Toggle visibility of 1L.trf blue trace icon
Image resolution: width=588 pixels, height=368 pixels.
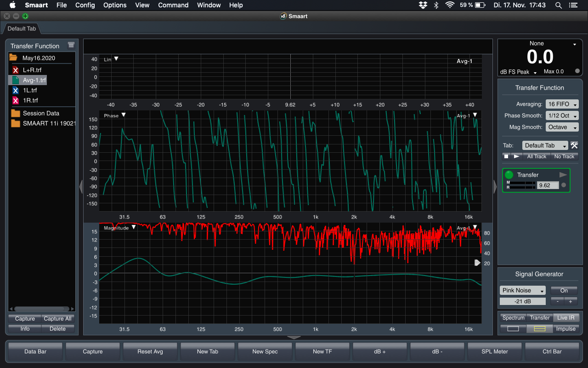click(16, 90)
